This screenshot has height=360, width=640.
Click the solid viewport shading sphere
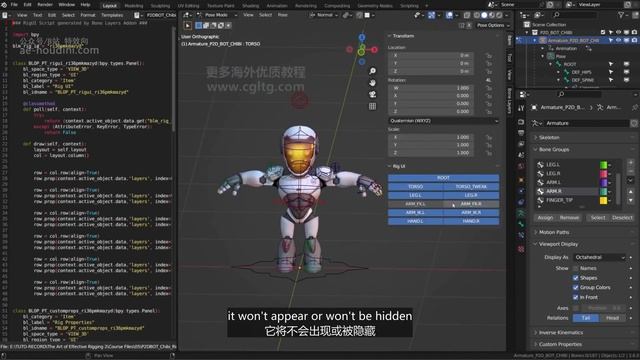point(484,15)
